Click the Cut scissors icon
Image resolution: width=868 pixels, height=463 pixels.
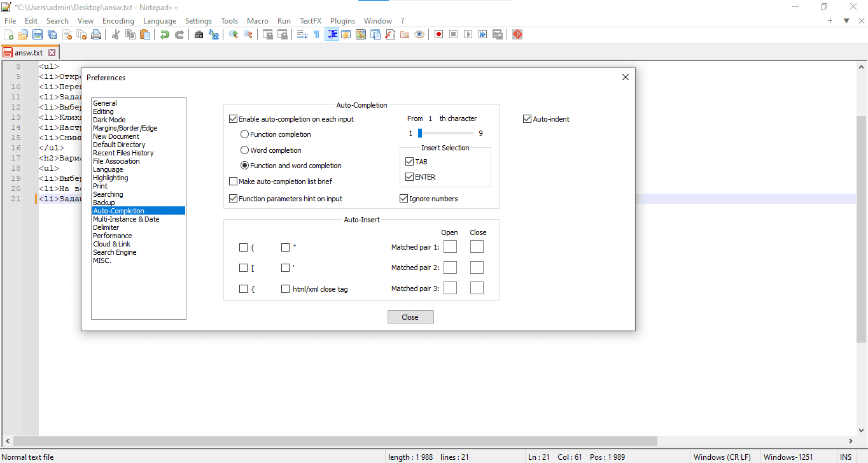(x=116, y=34)
